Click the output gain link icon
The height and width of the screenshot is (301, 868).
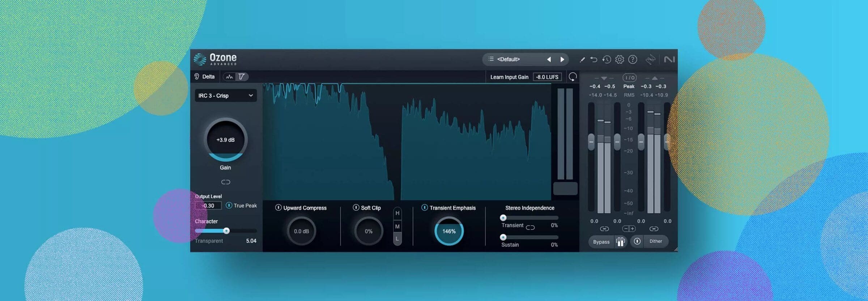click(654, 229)
